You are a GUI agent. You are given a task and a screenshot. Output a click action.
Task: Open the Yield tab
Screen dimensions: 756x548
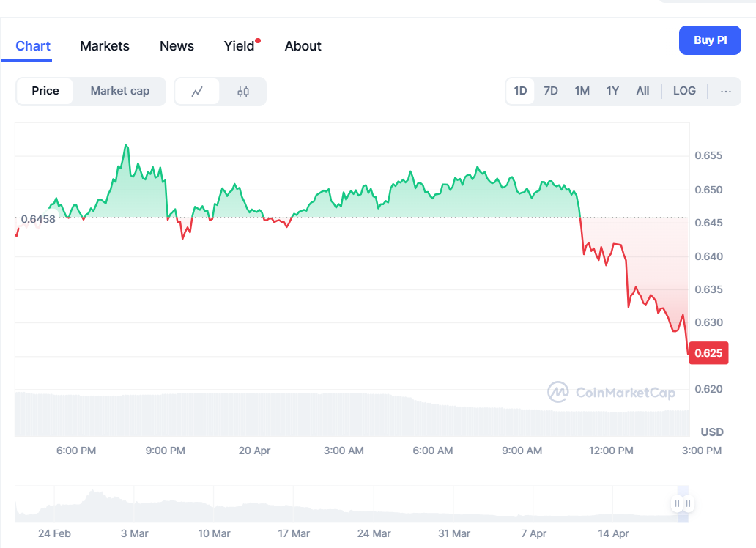point(240,46)
